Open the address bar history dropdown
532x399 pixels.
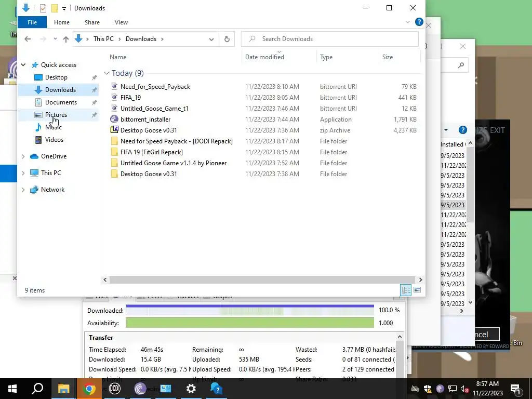tap(211, 39)
